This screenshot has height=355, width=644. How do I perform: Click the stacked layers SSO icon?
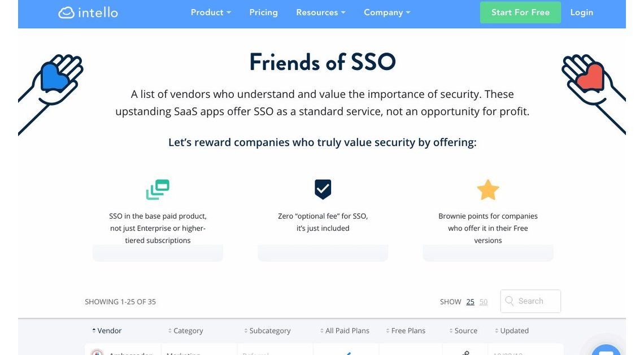click(x=158, y=190)
